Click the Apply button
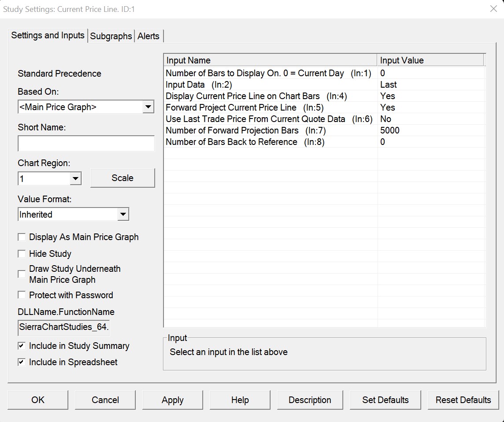Screen dimensions: 504x422 (x=172, y=400)
